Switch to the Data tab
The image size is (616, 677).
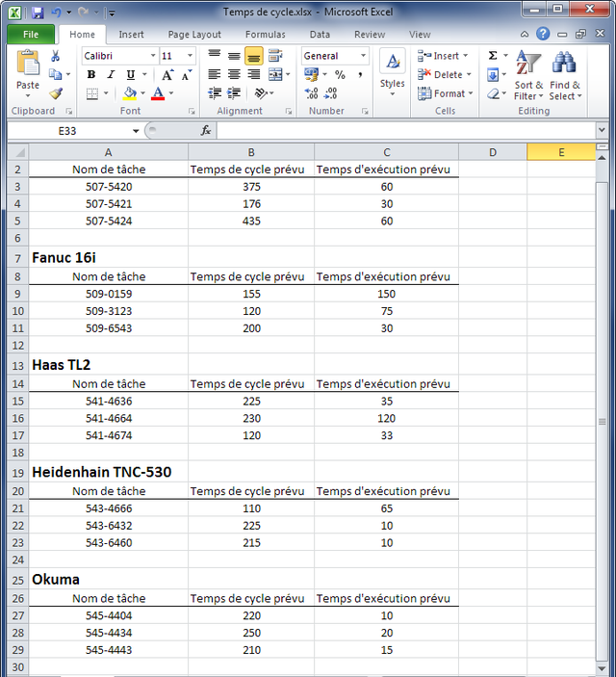tap(320, 35)
